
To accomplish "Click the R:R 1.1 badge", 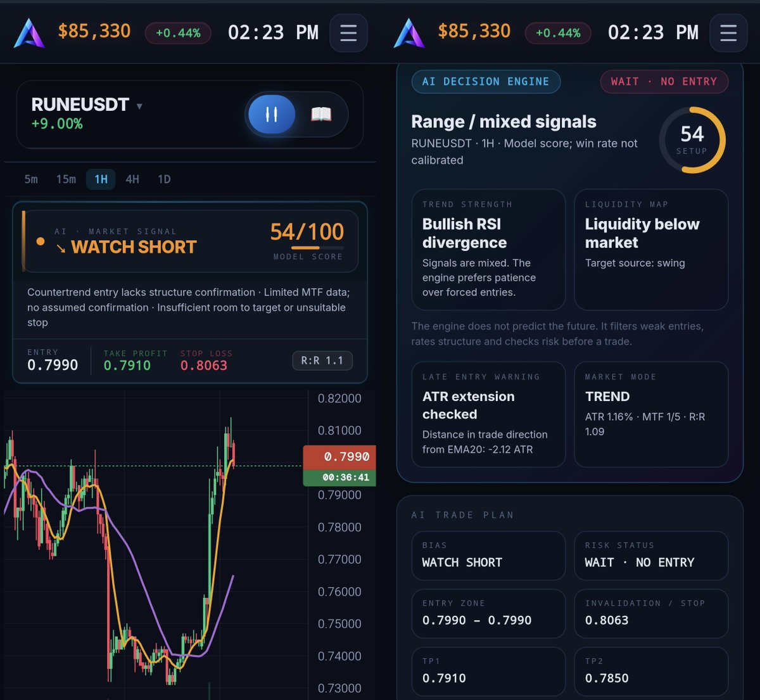I will pyautogui.click(x=322, y=360).
